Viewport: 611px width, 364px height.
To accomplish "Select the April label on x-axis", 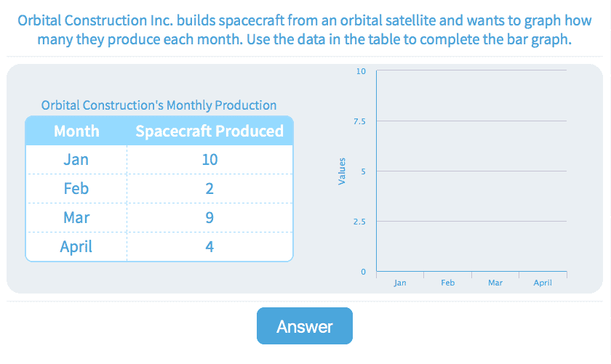I will click(543, 283).
